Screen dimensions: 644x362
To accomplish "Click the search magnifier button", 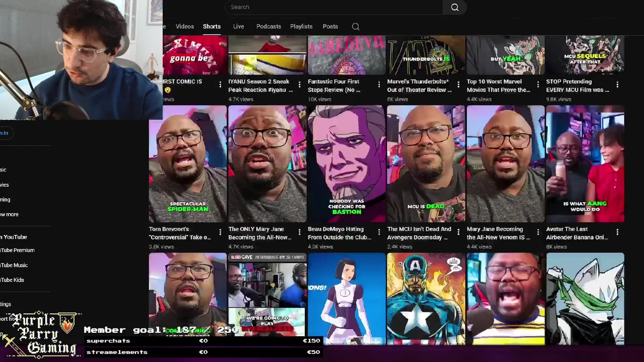I will click(455, 7).
